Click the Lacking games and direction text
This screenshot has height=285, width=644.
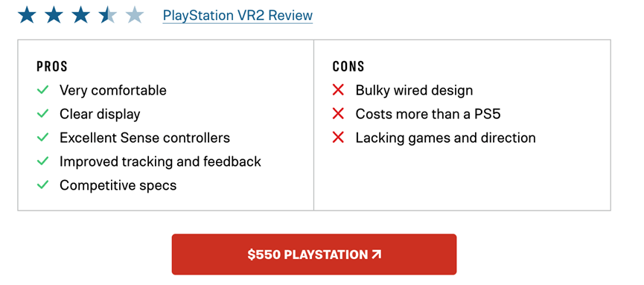point(446,138)
